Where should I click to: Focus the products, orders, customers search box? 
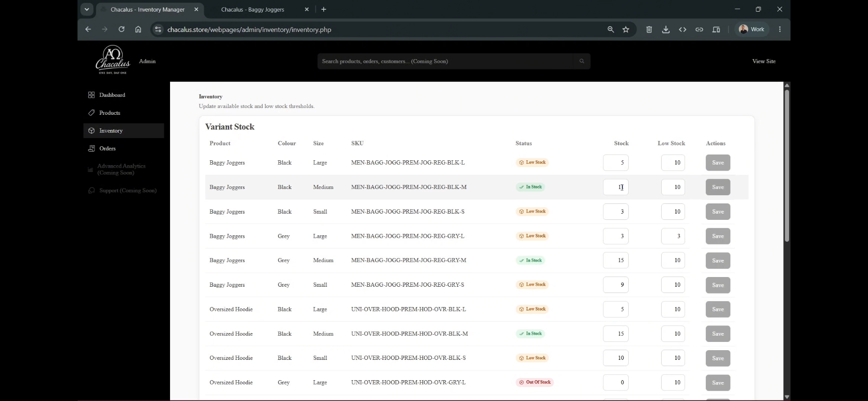pyautogui.click(x=446, y=62)
